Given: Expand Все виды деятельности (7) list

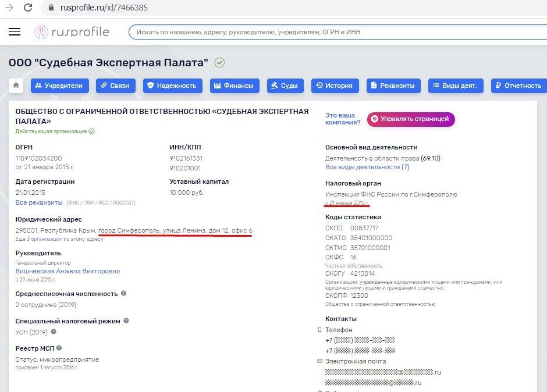Looking at the screenshot, I should (367, 167).
